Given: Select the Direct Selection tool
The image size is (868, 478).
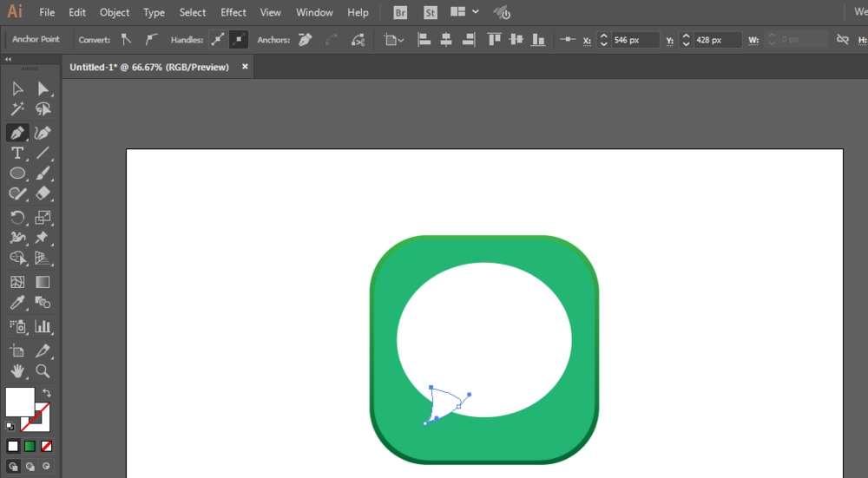Looking at the screenshot, I should coord(43,88).
